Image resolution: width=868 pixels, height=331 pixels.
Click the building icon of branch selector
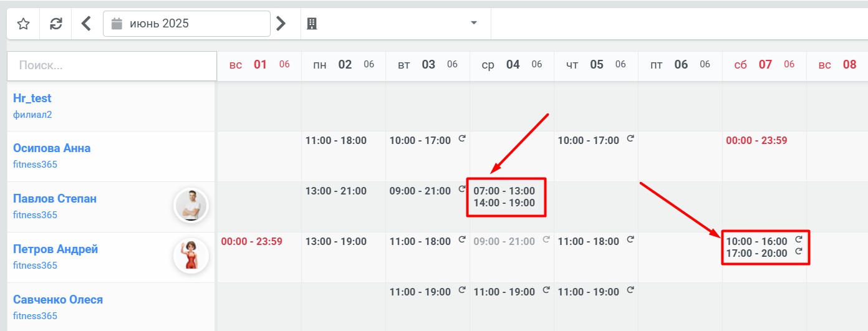[x=312, y=24]
